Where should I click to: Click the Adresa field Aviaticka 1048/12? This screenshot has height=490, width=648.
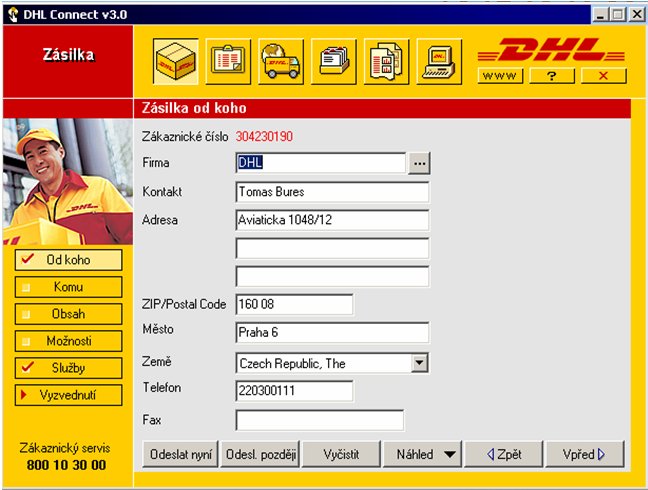(332, 220)
